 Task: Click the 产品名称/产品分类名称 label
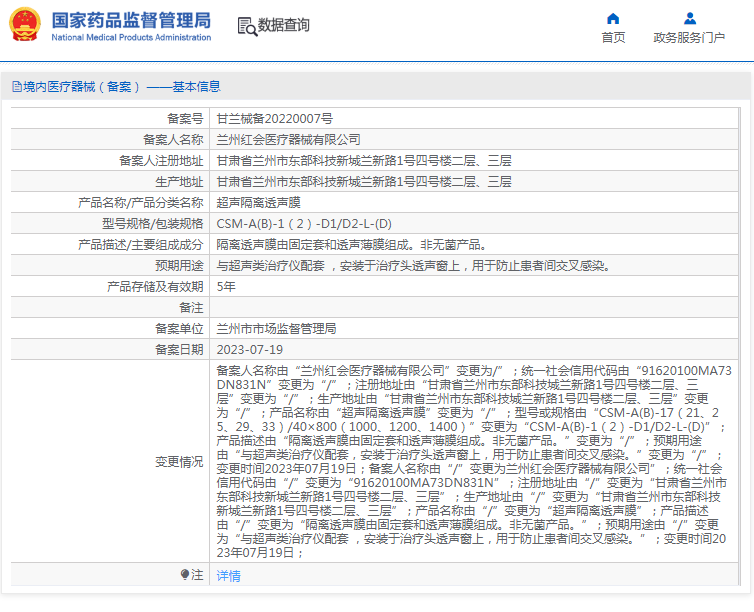click(x=140, y=203)
